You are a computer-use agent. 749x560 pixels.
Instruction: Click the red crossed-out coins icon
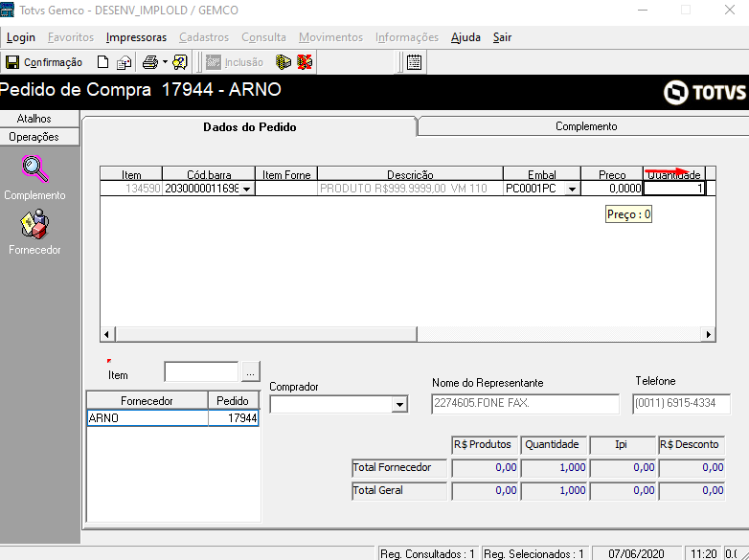point(305,62)
